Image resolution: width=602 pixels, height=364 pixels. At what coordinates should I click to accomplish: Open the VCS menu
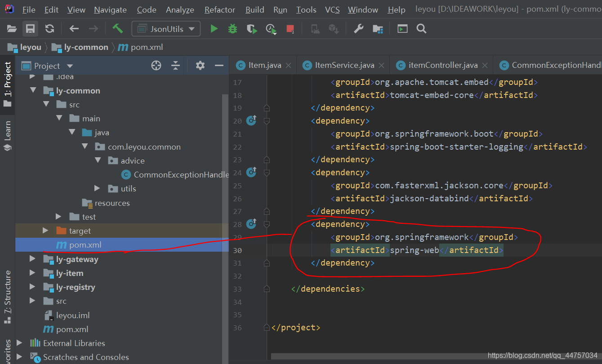pyautogui.click(x=332, y=9)
